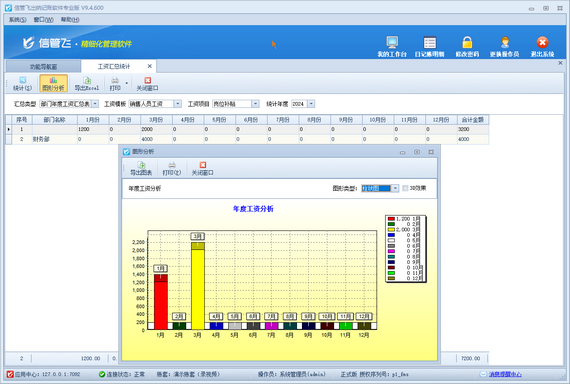Switch to the 功能导航窗 tab
The height and width of the screenshot is (384, 570).
coord(43,67)
